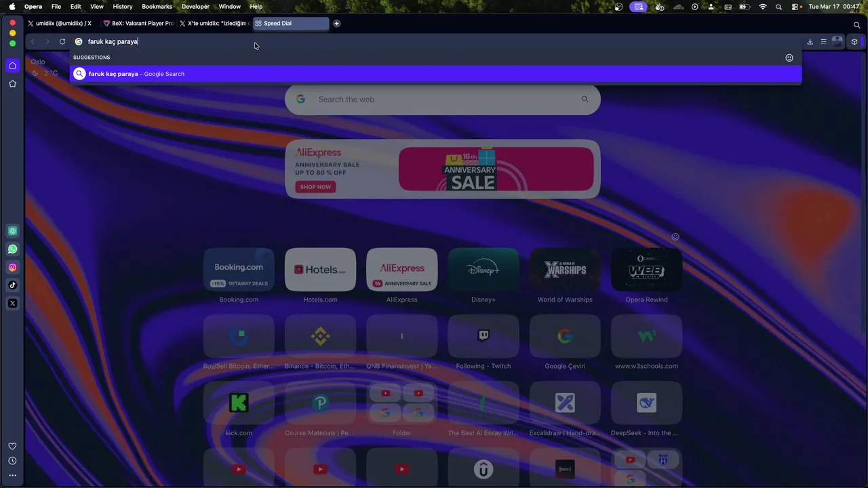Open the speed dial tile labeled Folder

click(x=401, y=403)
